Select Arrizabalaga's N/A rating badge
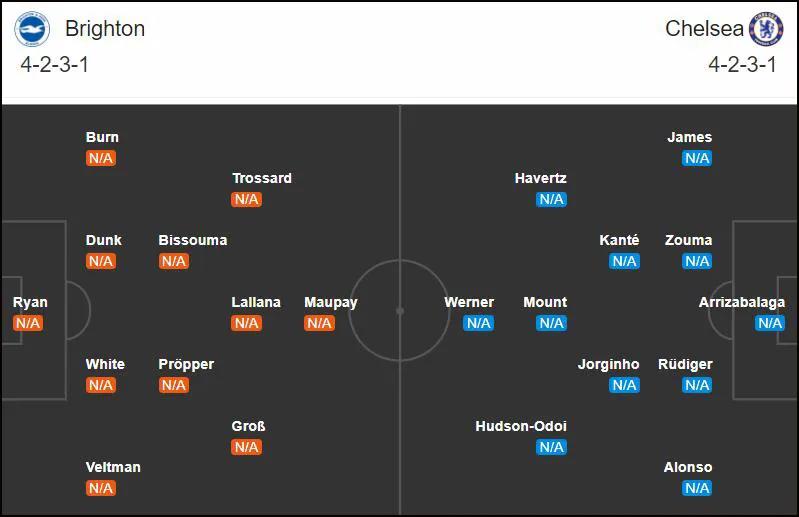Viewport: 799px width, 517px height. [770, 323]
